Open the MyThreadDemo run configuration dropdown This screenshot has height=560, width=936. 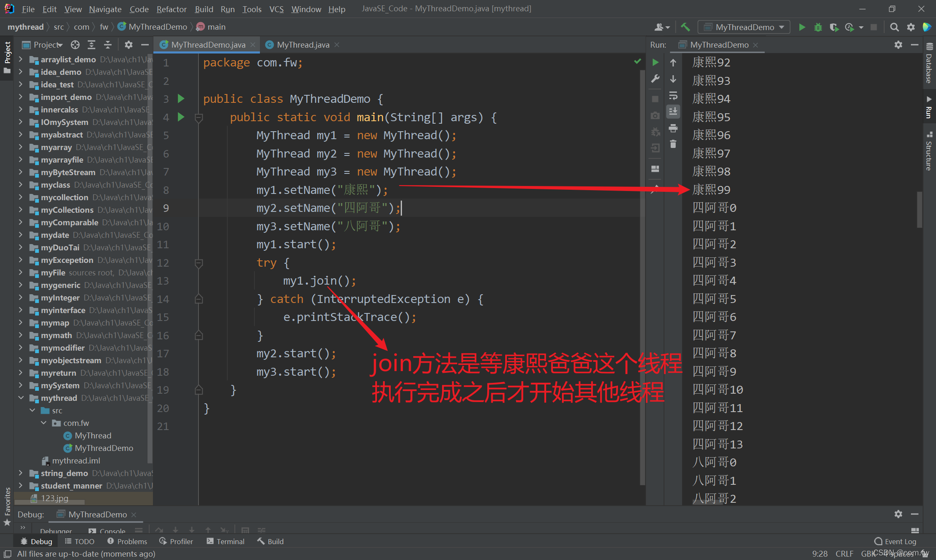744,27
